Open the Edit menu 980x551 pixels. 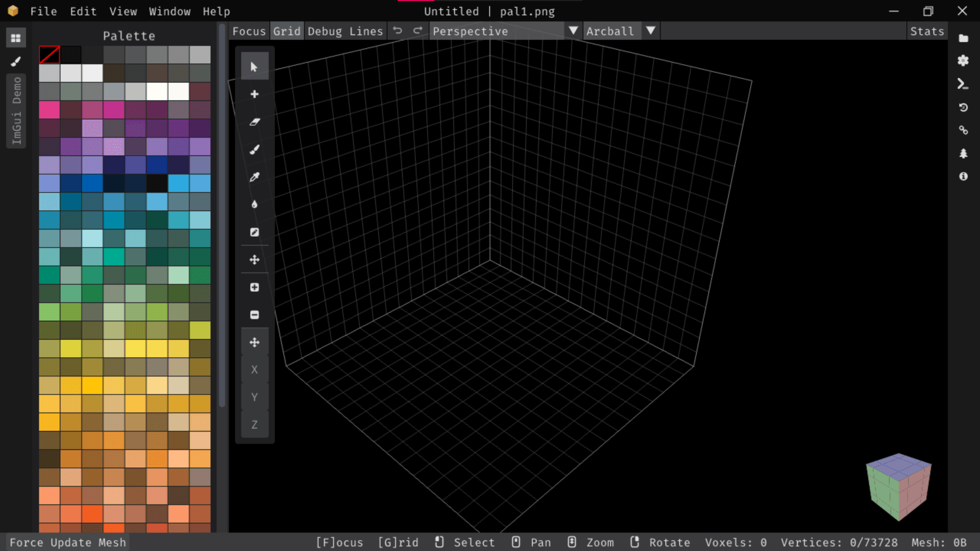tap(83, 11)
